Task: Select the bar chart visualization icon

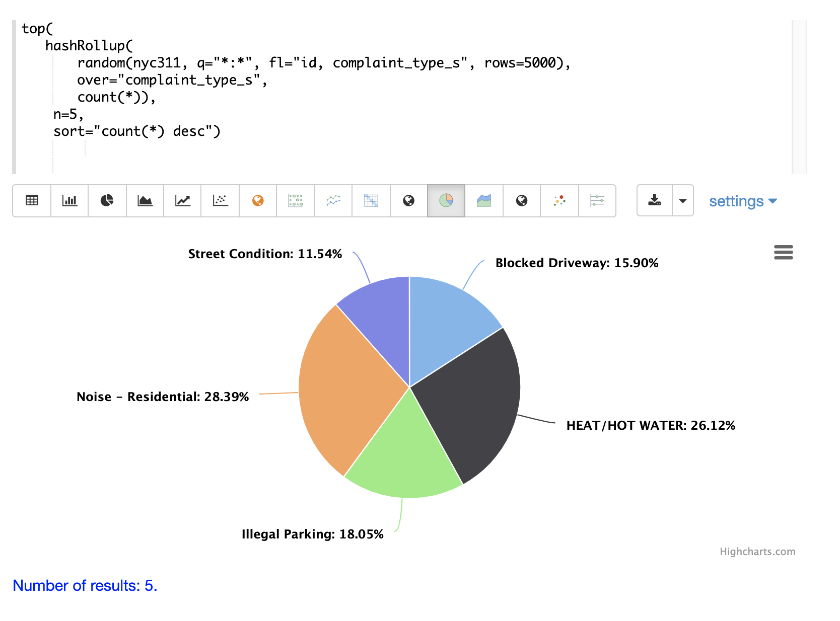Action: [69, 200]
